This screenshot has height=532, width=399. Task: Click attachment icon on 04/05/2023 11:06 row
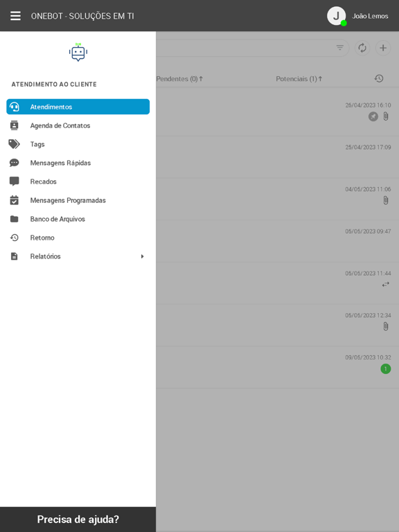click(386, 200)
